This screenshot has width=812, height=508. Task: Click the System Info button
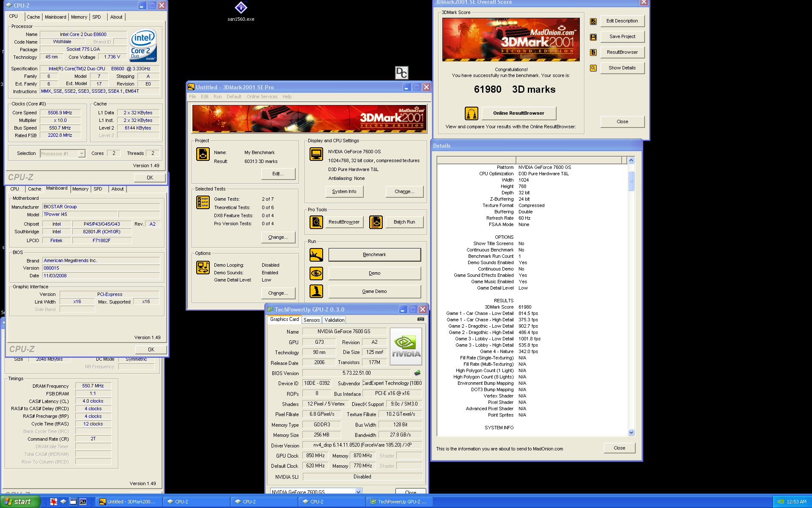tap(344, 192)
